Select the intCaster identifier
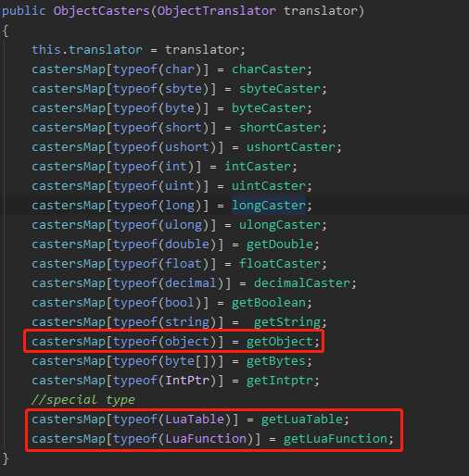Viewport: 469px width, 476px height. (x=258, y=167)
